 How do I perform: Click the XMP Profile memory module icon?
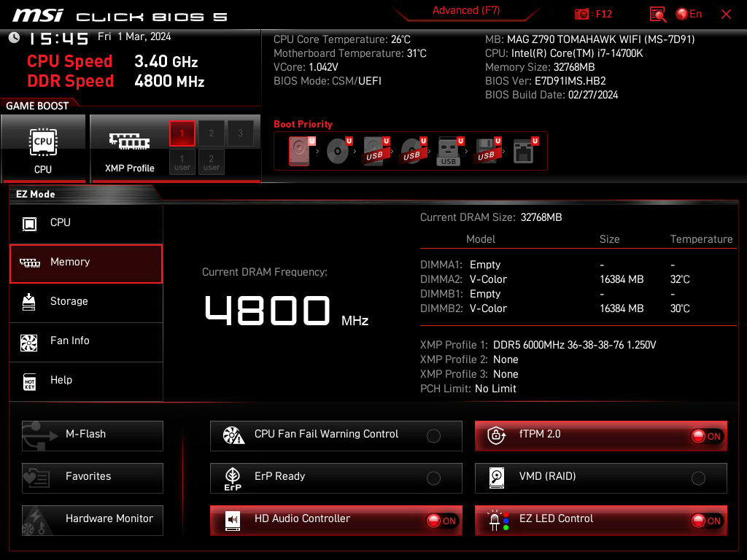[129, 141]
